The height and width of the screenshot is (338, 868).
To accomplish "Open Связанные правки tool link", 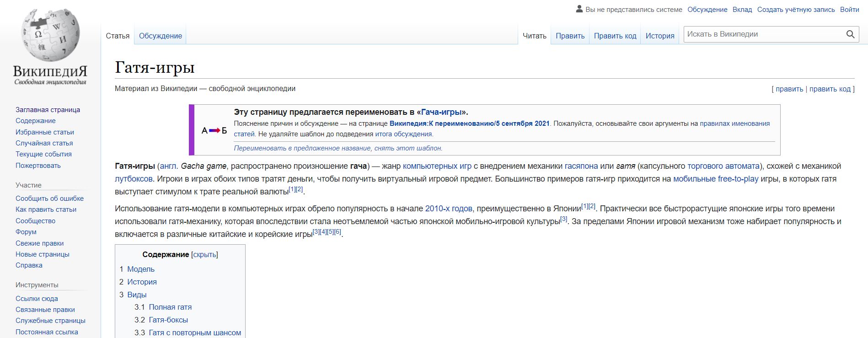I will pyautogui.click(x=45, y=310).
